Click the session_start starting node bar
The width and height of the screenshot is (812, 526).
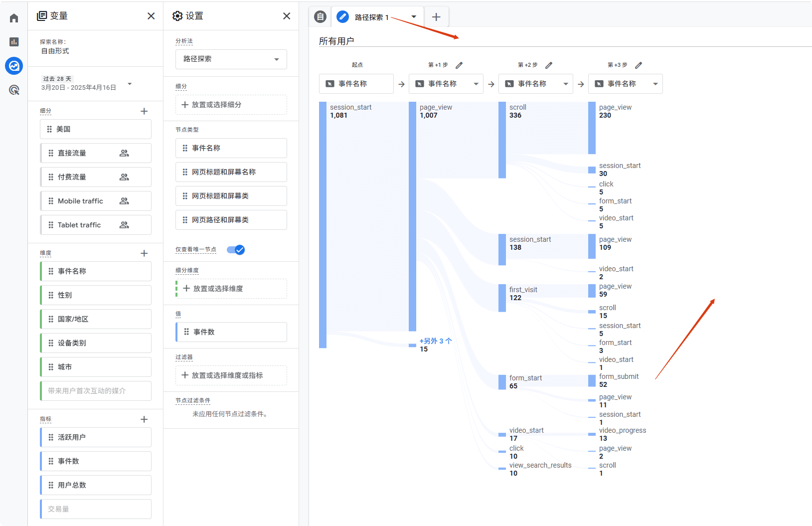(x=323, y=225)
